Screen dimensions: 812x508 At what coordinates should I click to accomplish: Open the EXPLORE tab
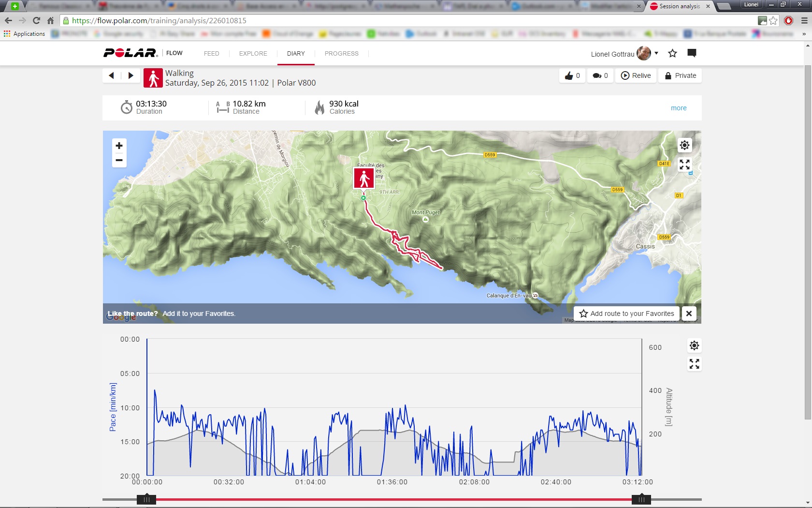click(x=253, y=54)
